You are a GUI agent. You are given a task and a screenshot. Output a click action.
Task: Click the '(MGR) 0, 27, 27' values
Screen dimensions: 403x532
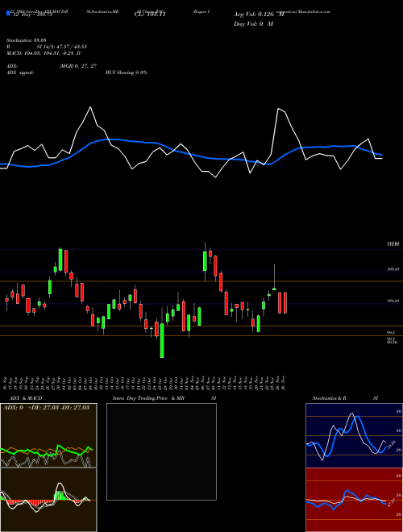(x=78, y=66)
